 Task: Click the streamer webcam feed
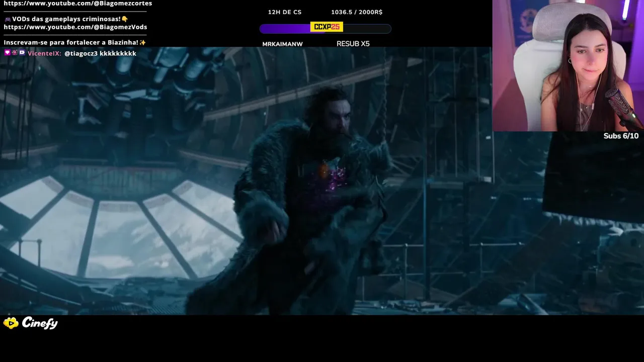tap(568, 65)
